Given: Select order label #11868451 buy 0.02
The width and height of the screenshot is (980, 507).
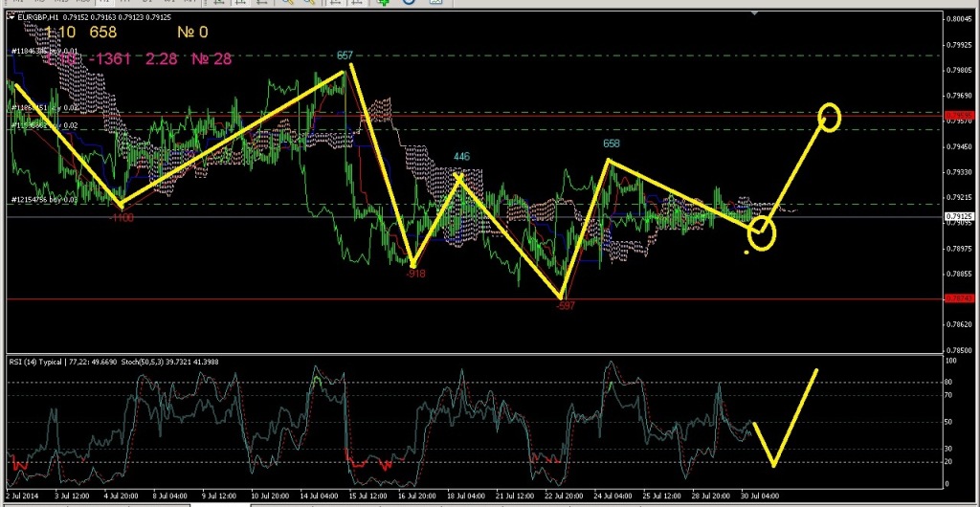Looking at the screenshot, I should point(39,108).
